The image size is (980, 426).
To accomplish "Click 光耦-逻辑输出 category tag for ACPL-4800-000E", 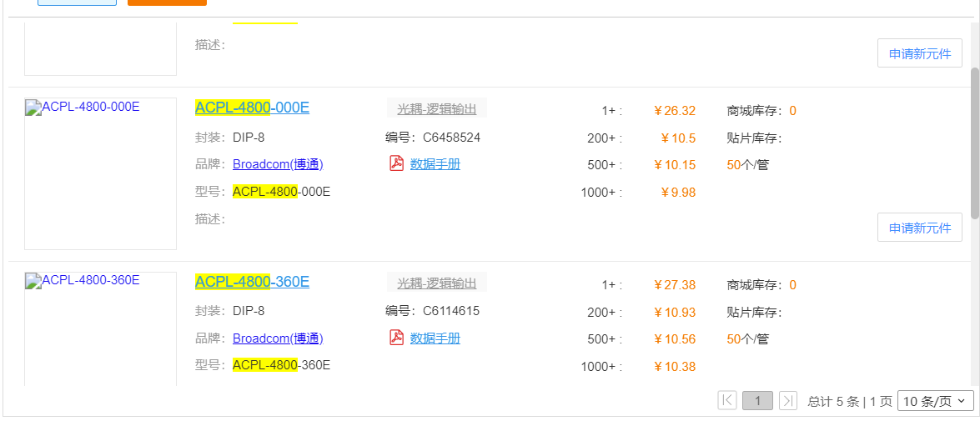I will 436,108.
